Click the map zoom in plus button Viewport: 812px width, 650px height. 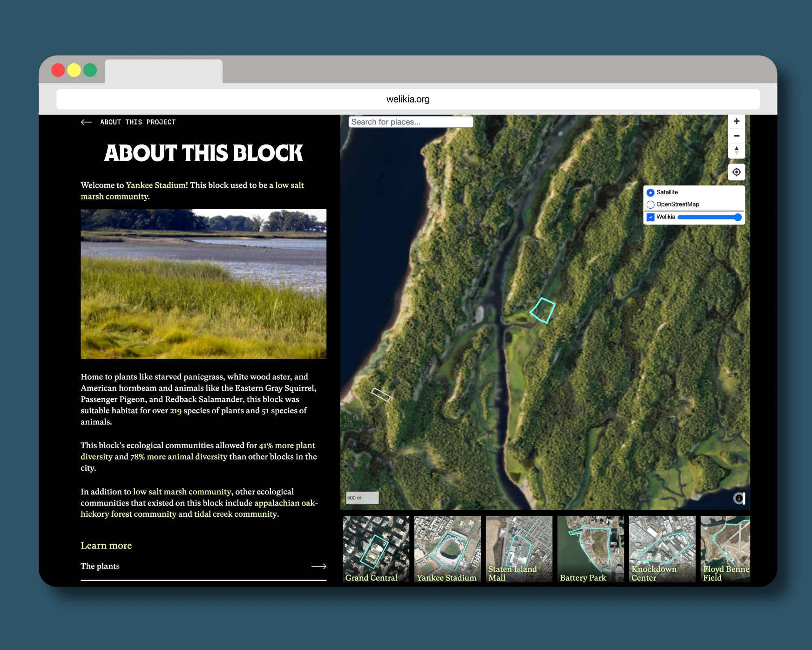(736, 122)
